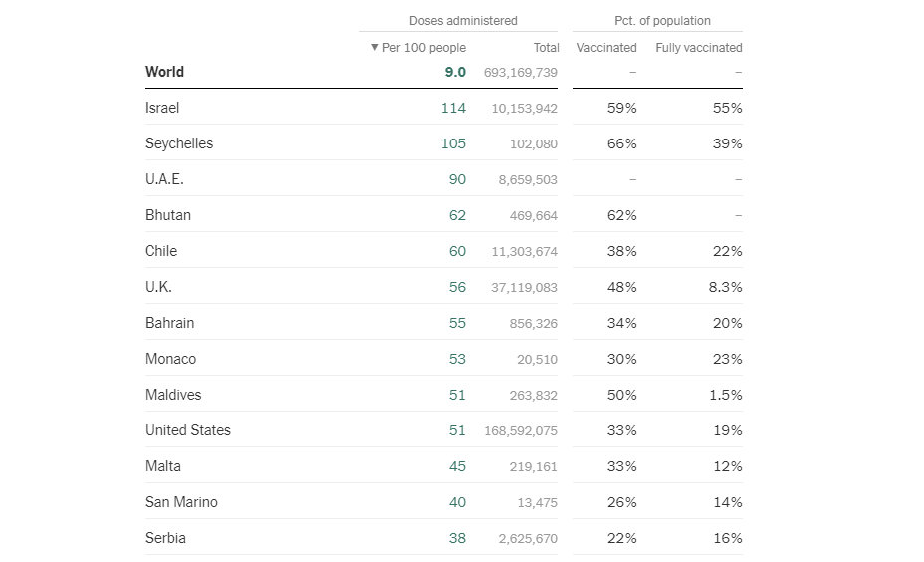Screen dimensions: 924x562
Task: Click World's 693,169,739 total doses value
Action: click(x=522, y=73)
